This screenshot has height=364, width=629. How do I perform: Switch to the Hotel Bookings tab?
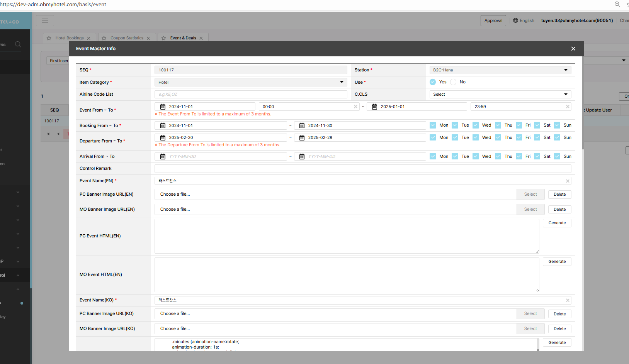[x=69, y=38]
